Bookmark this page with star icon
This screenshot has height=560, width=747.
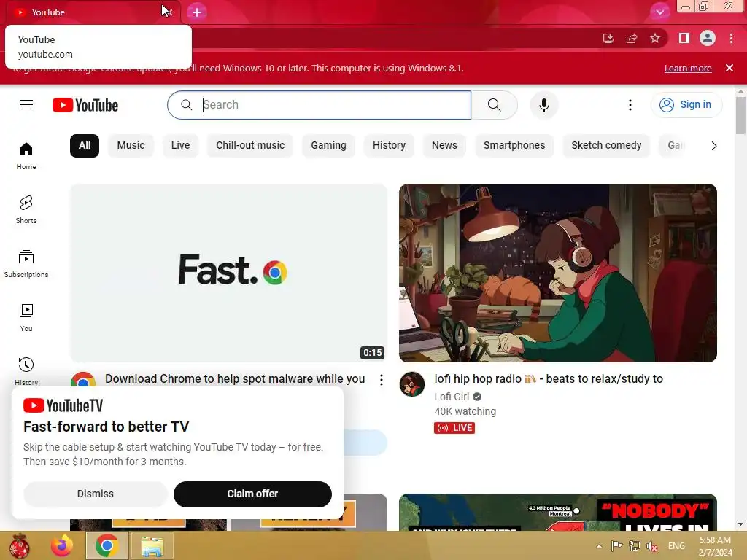[655, 38]
